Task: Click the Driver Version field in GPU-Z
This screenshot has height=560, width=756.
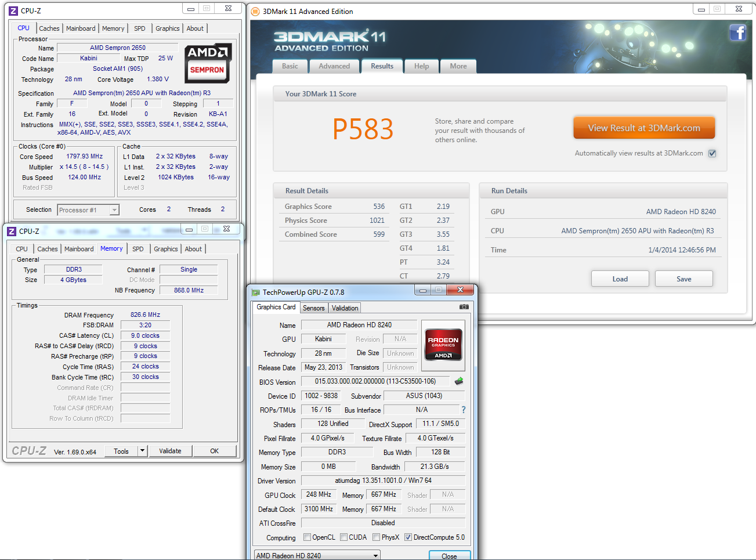Action: pos(383,480)
